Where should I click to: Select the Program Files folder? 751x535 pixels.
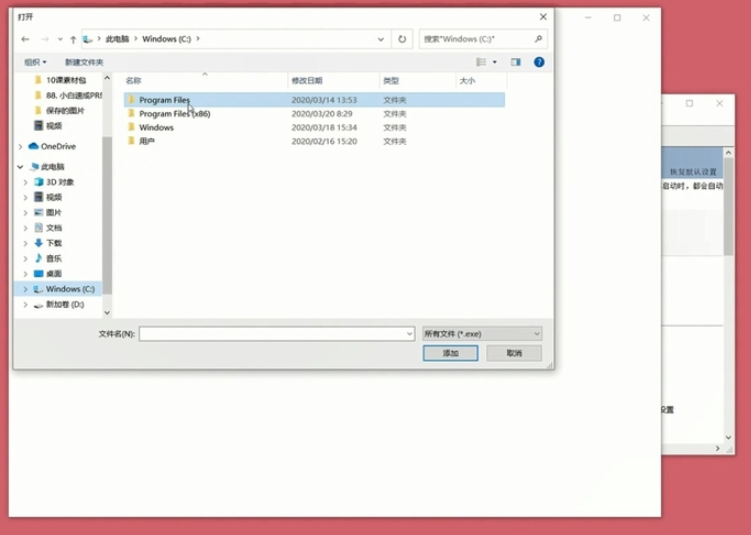(x=314, y=100)
